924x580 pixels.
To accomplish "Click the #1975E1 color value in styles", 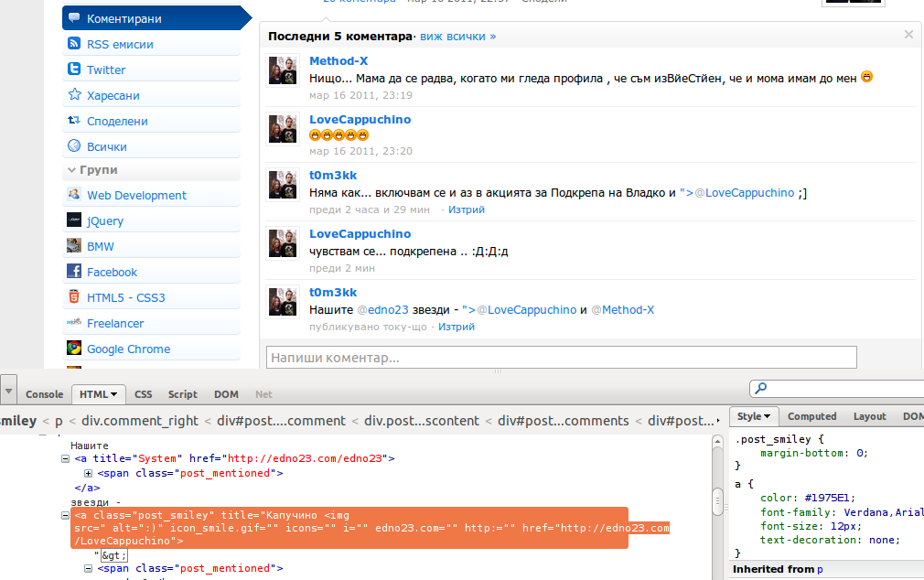I will 829,498.
